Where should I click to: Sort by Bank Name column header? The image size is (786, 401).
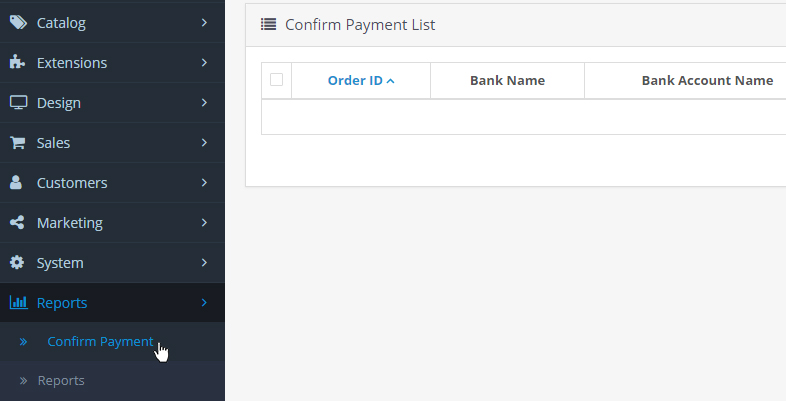(507, 80)
